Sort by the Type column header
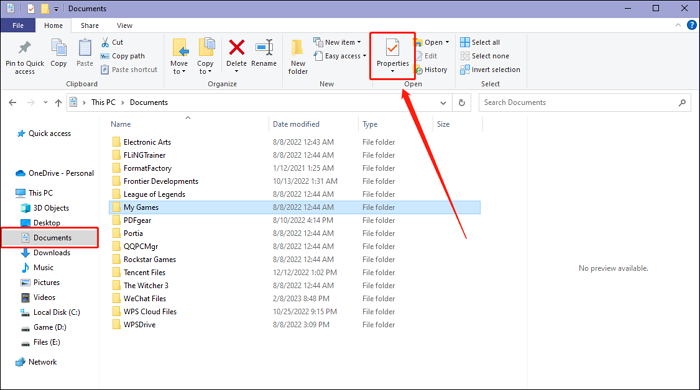The height and width of the screenshot is (390, 700). 396,124
